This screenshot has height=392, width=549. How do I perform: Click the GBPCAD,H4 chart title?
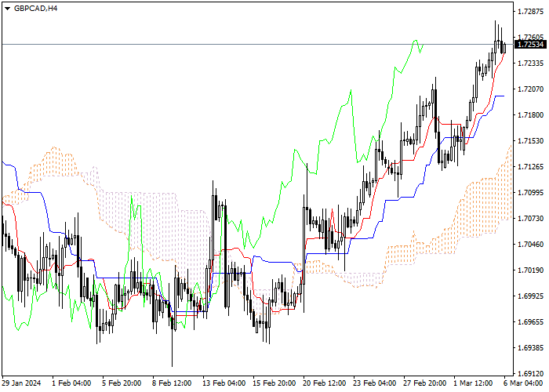point(35,9)
